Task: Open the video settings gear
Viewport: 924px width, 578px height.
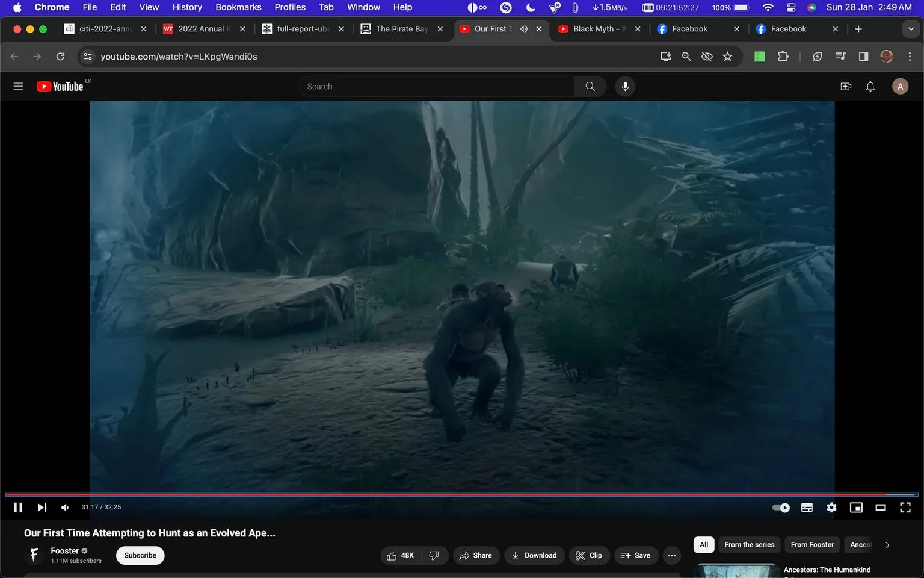Action: click(x=831, y=508)
